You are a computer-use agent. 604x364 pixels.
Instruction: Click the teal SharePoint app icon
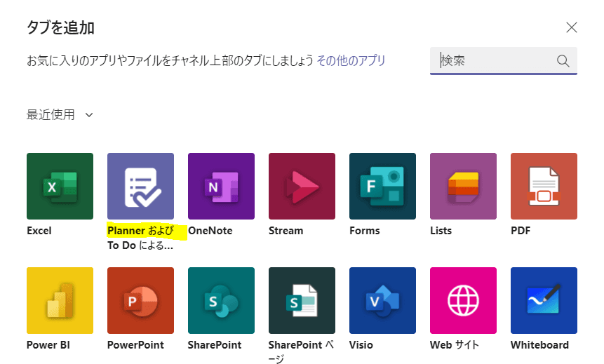[x=221, y=300]
